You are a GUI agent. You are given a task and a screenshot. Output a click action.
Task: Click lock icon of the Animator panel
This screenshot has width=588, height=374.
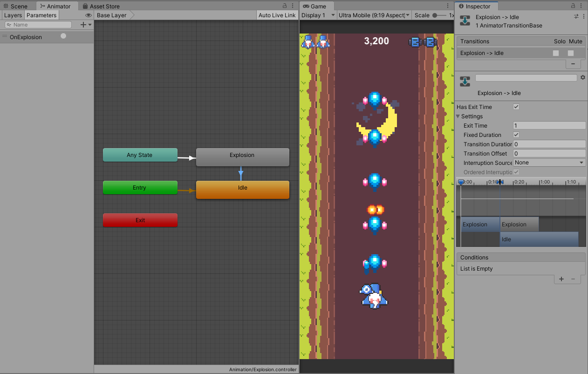point(285,6)
